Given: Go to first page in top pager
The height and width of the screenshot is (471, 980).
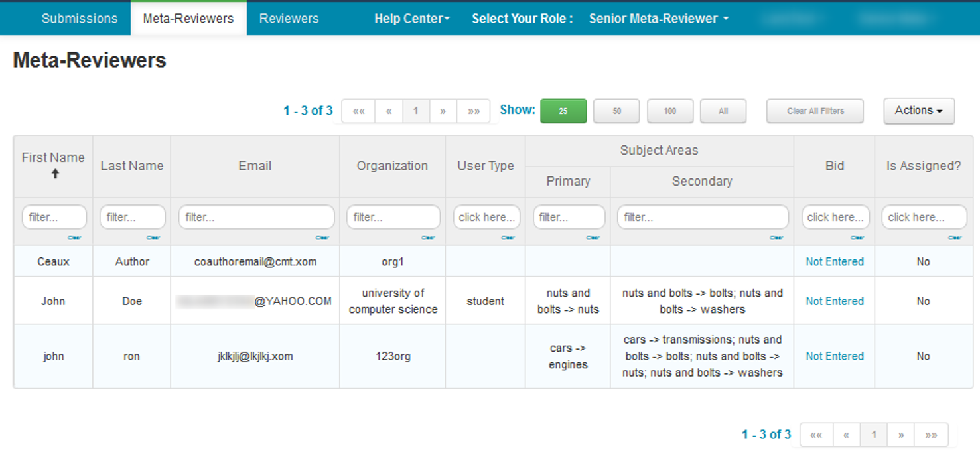Looking at the screenshot, I should pos(358,111).
